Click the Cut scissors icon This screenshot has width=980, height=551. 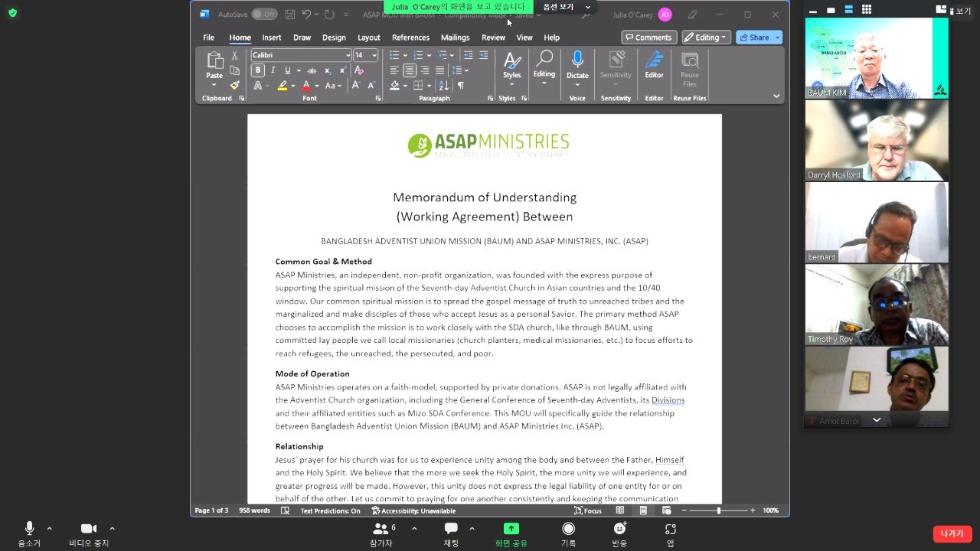[234, 56]
